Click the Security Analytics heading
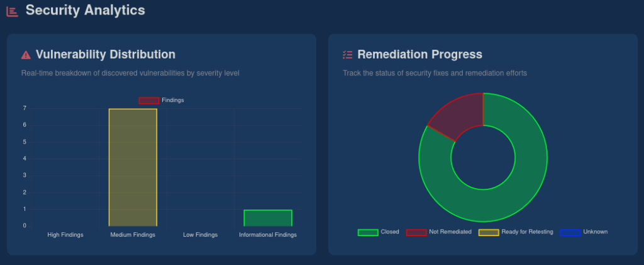Screen dimensions: 644x265 point(85,10)
